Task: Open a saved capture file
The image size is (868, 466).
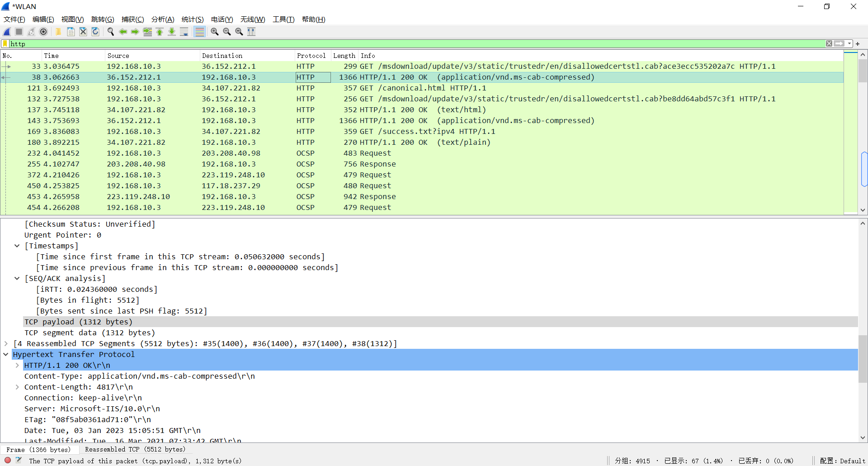Action: tap(58, 32)
